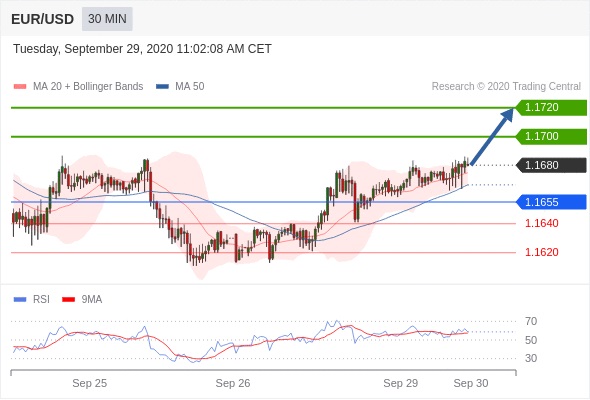This screenshot has width=590, height=400.
Task: Open the Research © 2020 Trading Central credit
Action: tap(506, 87)
